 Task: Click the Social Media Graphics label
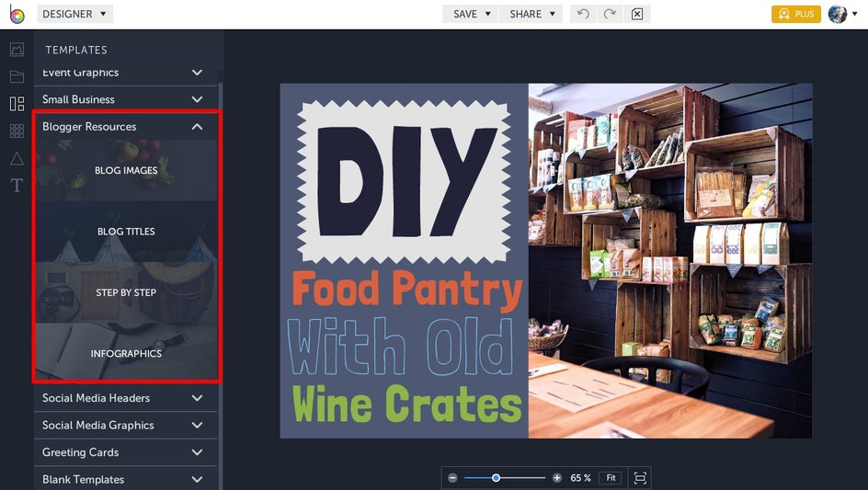point(98,426)
